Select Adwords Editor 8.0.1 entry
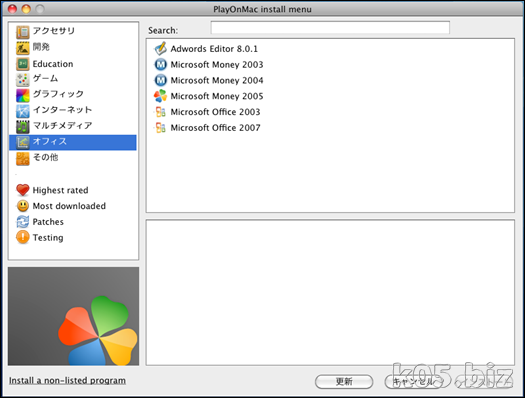Screen dimensions: 525x398 [214, 49]
